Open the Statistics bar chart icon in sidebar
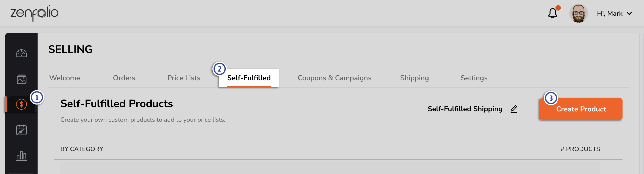The image size is (644, 174). [21, 156]
